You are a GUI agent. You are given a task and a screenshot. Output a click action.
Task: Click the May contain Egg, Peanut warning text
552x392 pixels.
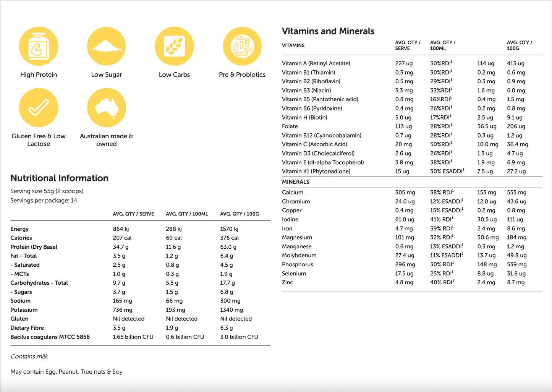[x=66, y=372]
